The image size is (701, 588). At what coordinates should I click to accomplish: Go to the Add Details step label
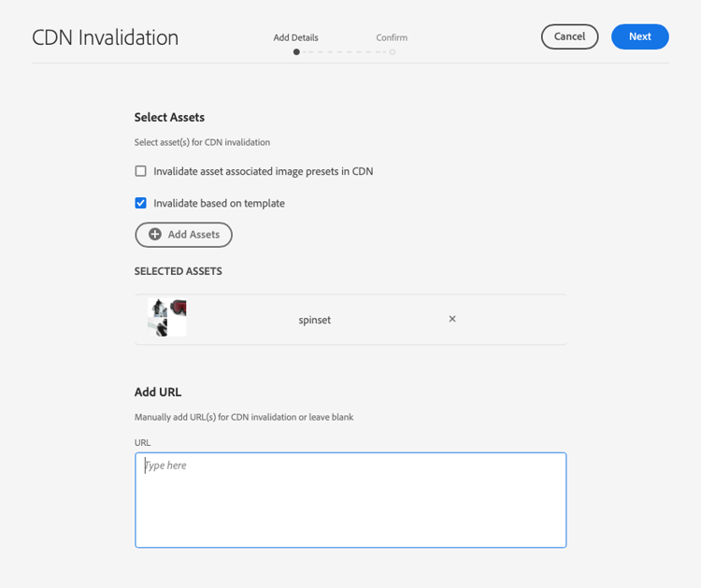pos(296,37)
